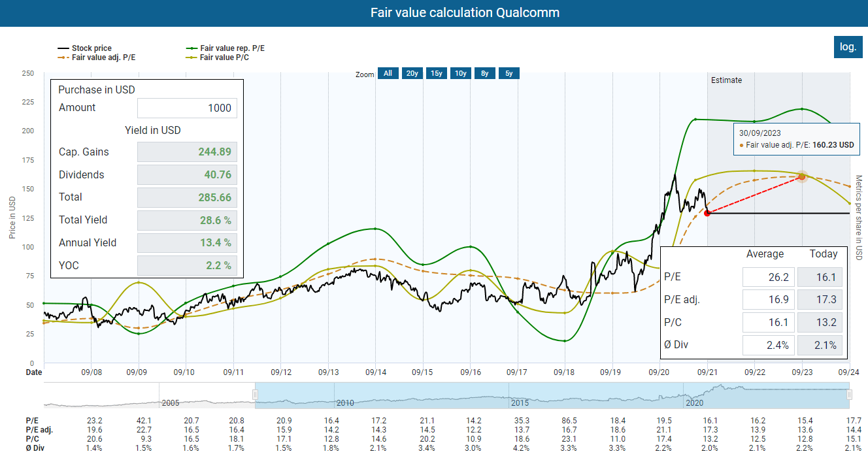
Task: Click the 09/18 x-axis date label
Action: [x=564, y=372]
